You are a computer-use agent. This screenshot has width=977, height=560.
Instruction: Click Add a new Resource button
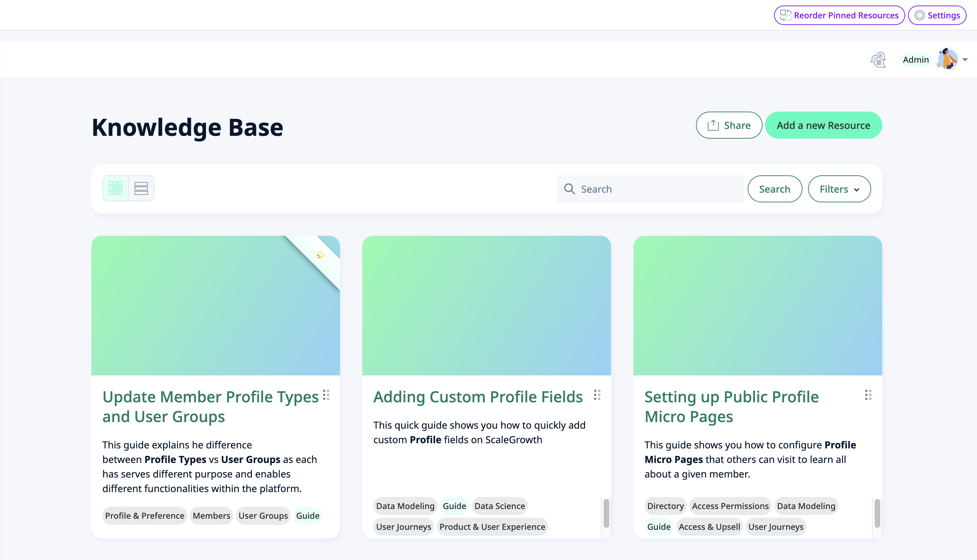click(823, 125)
